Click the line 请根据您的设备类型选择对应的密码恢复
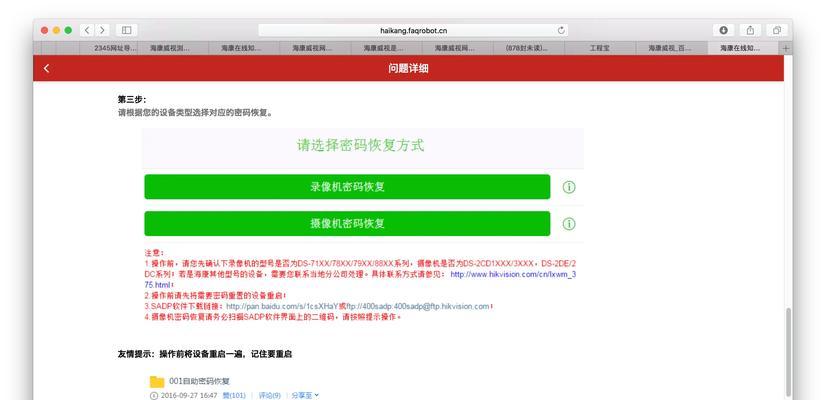 [x=195, y=112]
